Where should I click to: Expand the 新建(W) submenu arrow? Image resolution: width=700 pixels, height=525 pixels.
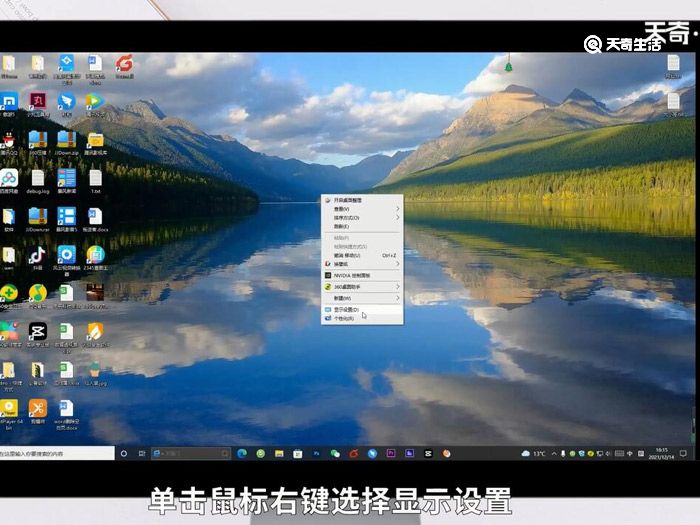tap(397, 298)
